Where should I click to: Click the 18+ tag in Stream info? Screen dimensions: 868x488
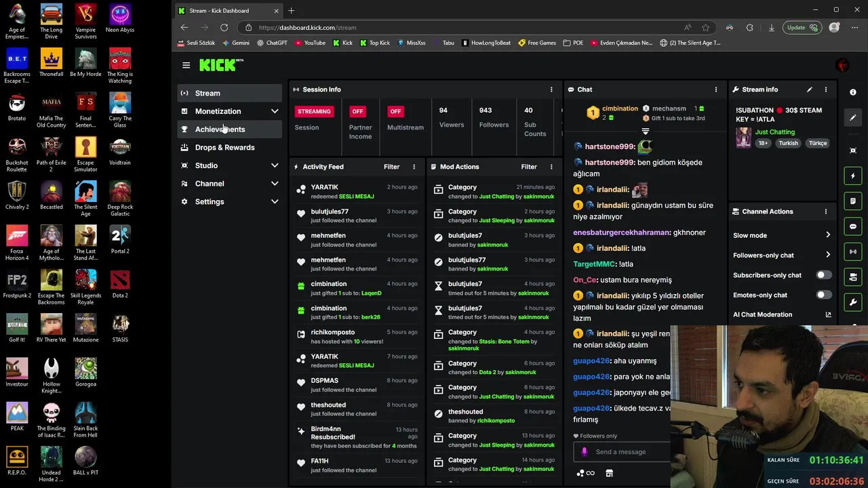point(763,143)
